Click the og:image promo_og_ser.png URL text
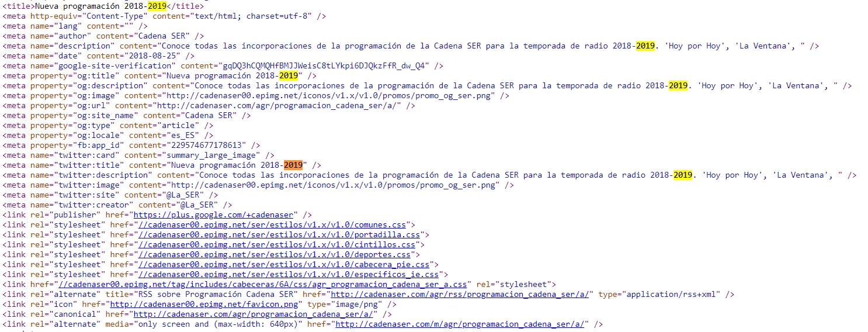868x332 pixels. coord(331,95)
